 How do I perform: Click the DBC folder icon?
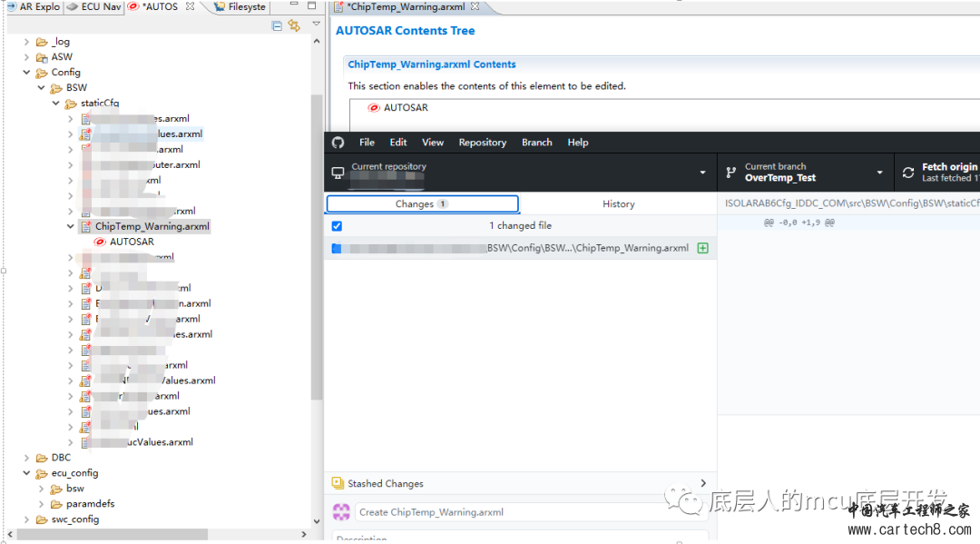point(42,458)
